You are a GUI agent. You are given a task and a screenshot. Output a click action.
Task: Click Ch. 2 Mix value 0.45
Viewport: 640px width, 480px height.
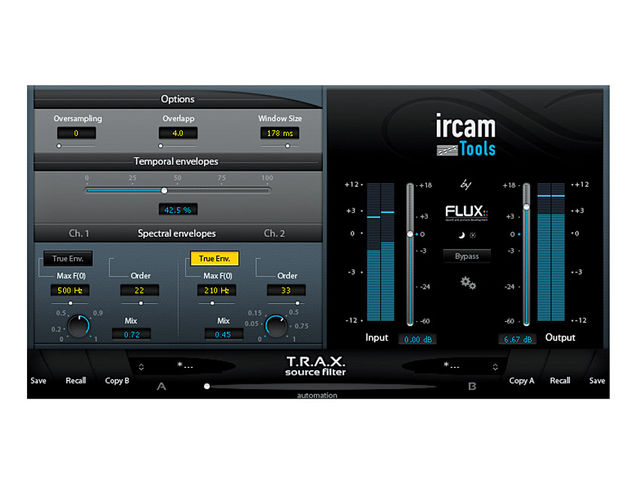click(x=223, y=334)
